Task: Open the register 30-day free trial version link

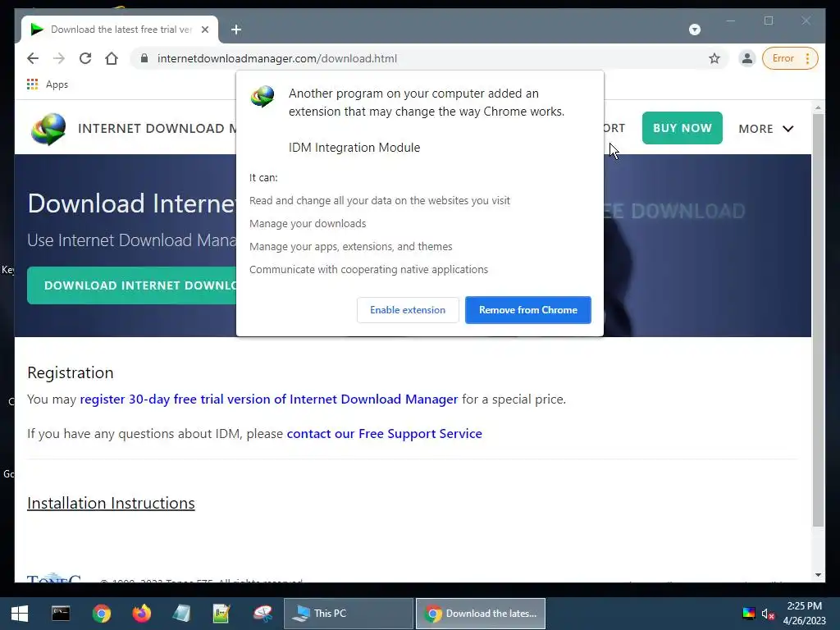Action: coord(269,399)
